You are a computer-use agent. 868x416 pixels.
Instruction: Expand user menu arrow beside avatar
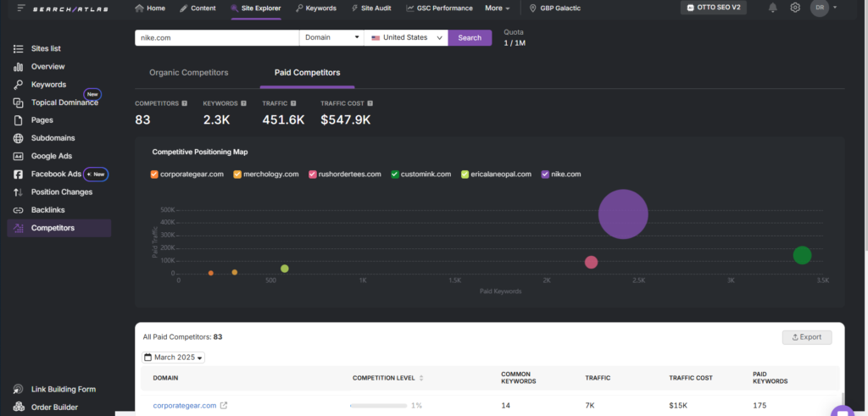coord(835,8)
